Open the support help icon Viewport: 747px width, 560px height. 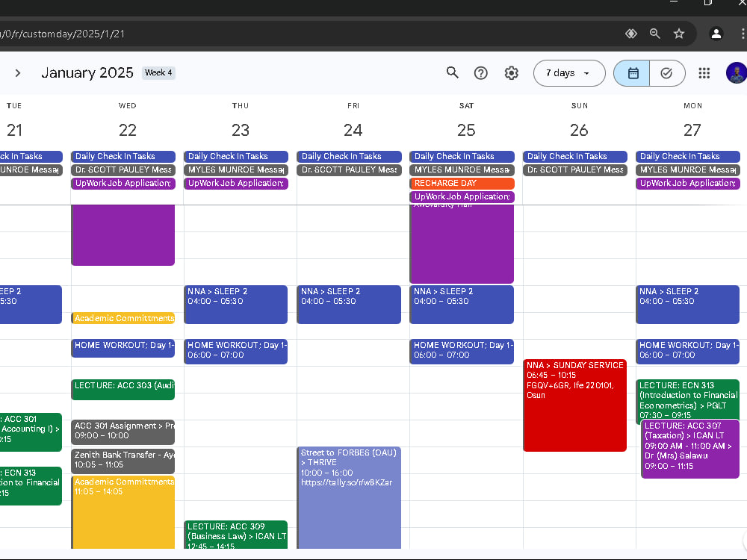480,73
